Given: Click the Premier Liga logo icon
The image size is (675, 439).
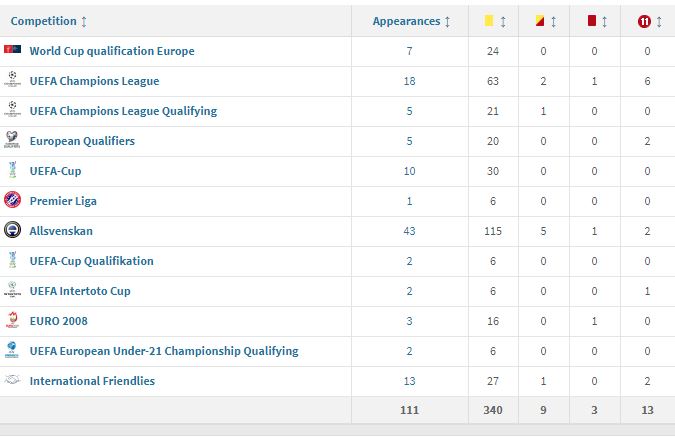Looking at the screenshot, I should pyautogui.click(x=12, y=200).
